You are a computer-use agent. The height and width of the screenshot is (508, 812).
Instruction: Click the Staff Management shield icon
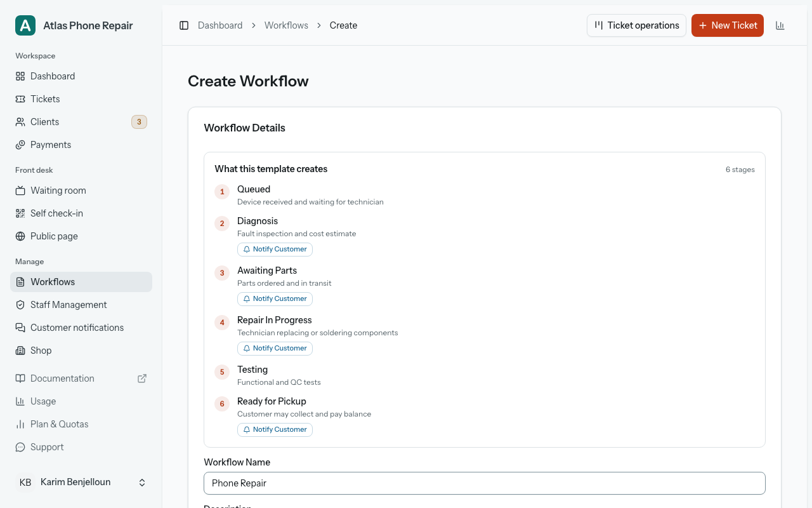tap(20, 305)
